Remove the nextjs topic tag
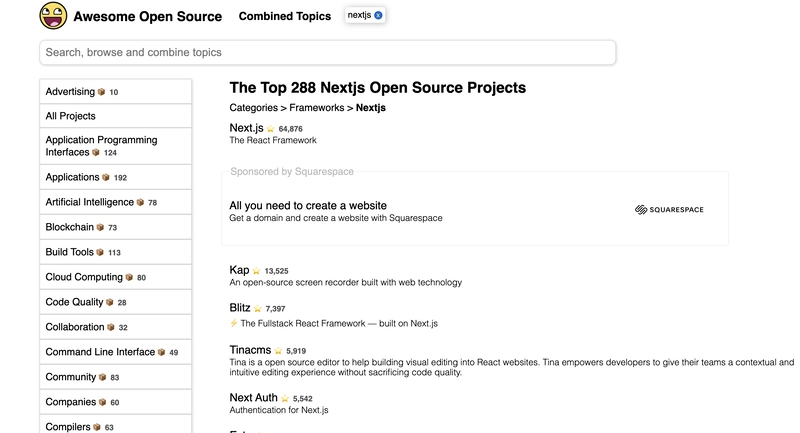The image size is (800, 433). [x=378, y=15]
